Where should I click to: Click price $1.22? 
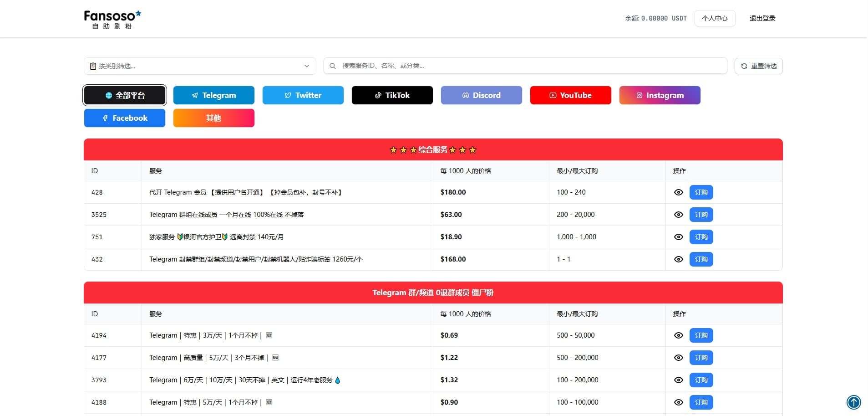[449, 358]
